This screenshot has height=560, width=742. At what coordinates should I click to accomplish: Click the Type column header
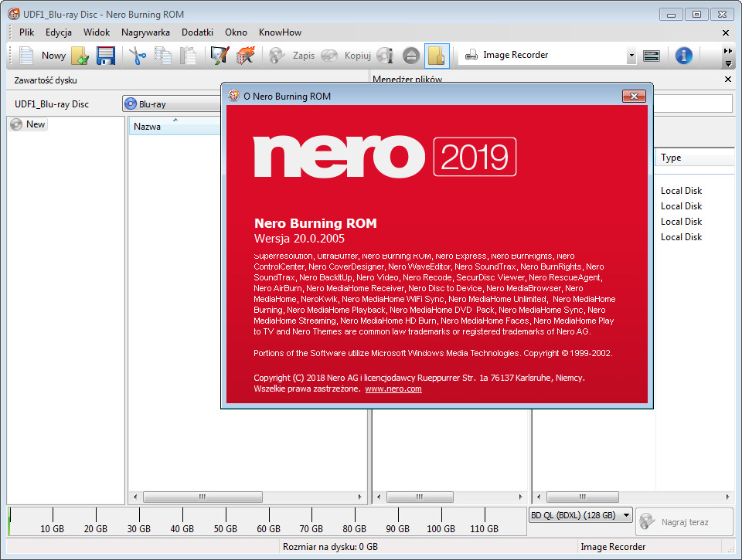click(x=694, y=158)
